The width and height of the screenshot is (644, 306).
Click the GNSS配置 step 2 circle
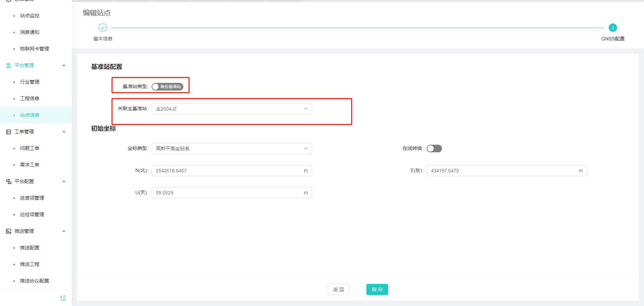tap(613, 28)
